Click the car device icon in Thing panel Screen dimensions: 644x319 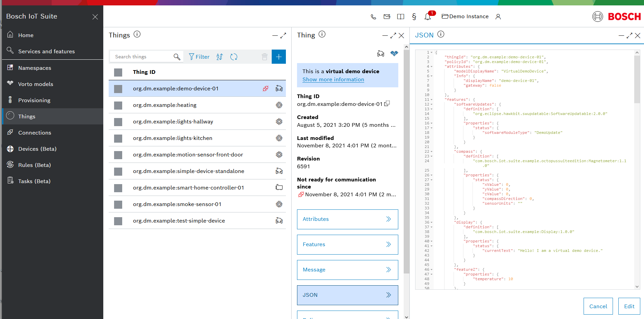tap(381, 53)
